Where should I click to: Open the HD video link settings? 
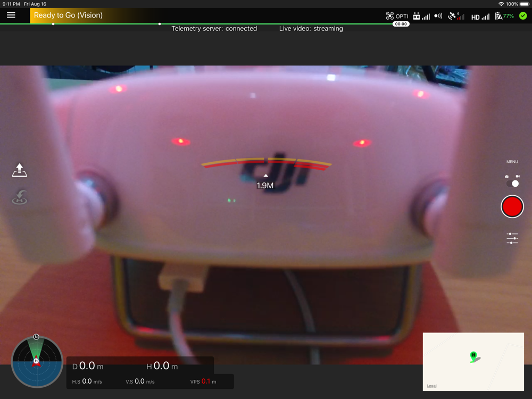click(x=480, y=16)
